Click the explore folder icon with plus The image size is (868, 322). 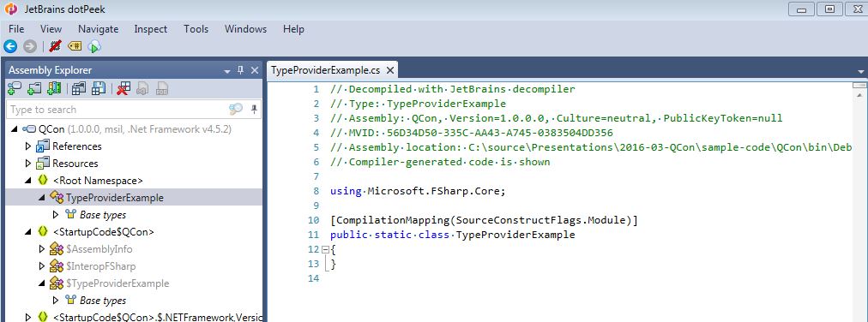(x=34, y=88)
